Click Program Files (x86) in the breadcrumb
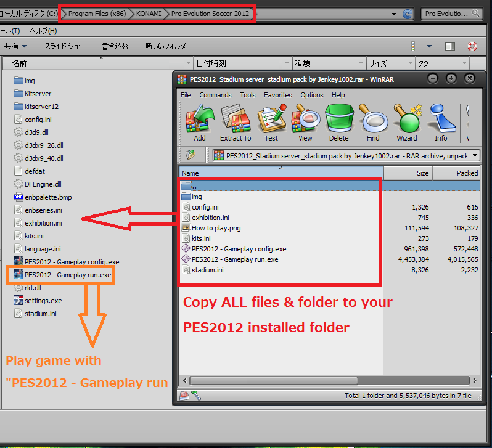 97,14
